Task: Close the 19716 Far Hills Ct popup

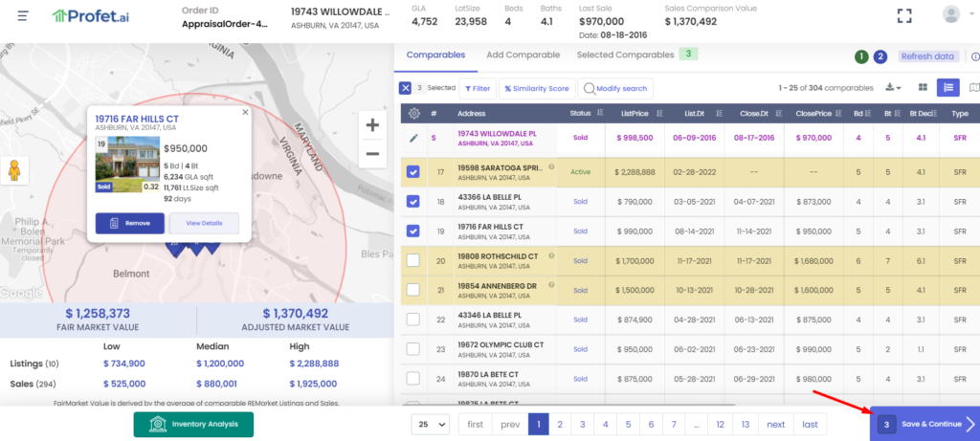Action: coord(245,112)
